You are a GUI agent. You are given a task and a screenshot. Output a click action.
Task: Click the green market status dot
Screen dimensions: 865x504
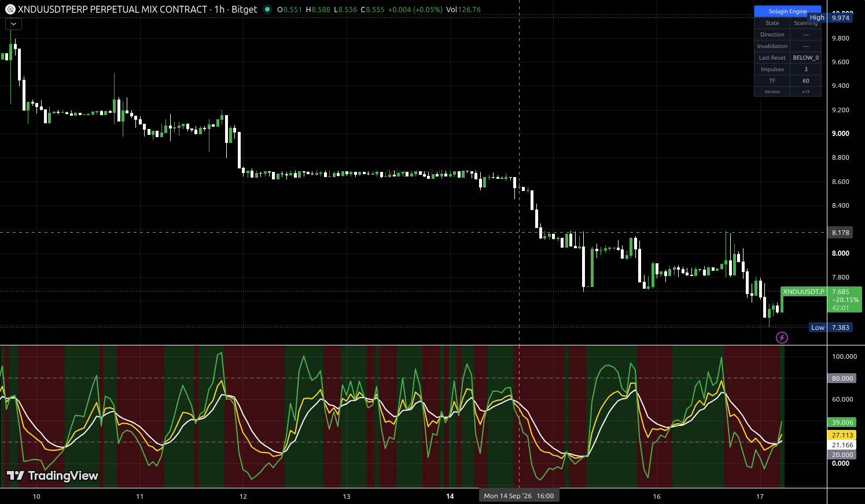pos(267,9)
